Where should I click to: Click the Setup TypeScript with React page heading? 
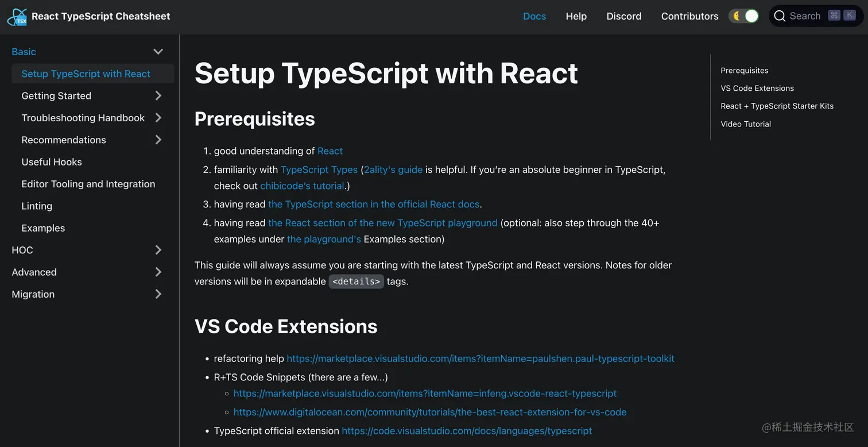click(386, 74)
